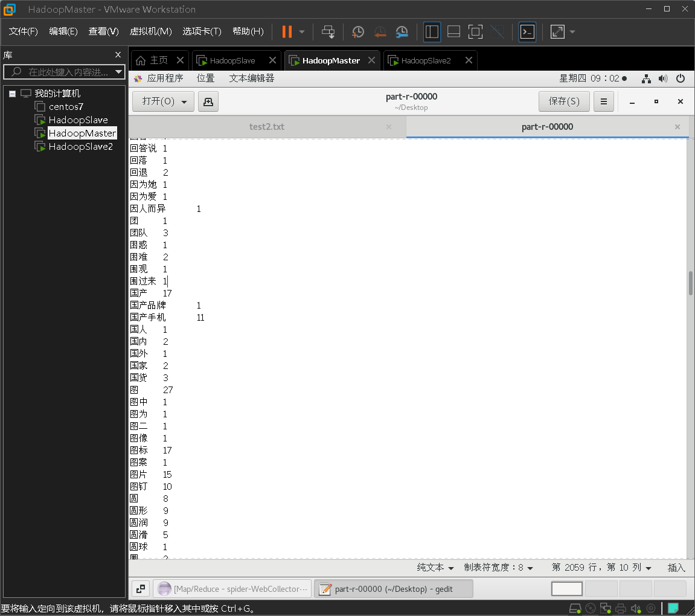Collapse the 我的计算机 tree node
Screen dimensions: 695x616
pos(13,94)
